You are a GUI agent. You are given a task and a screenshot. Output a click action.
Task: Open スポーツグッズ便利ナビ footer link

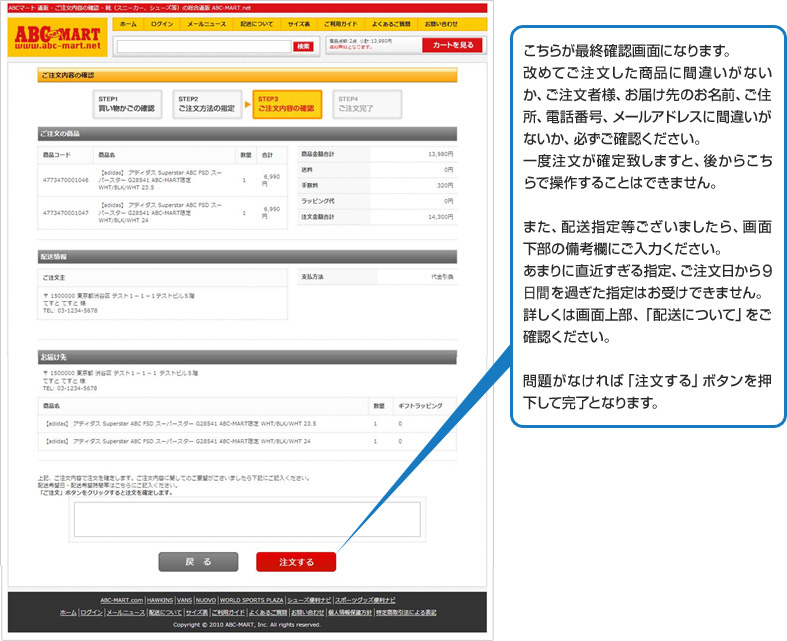[365, 600]
